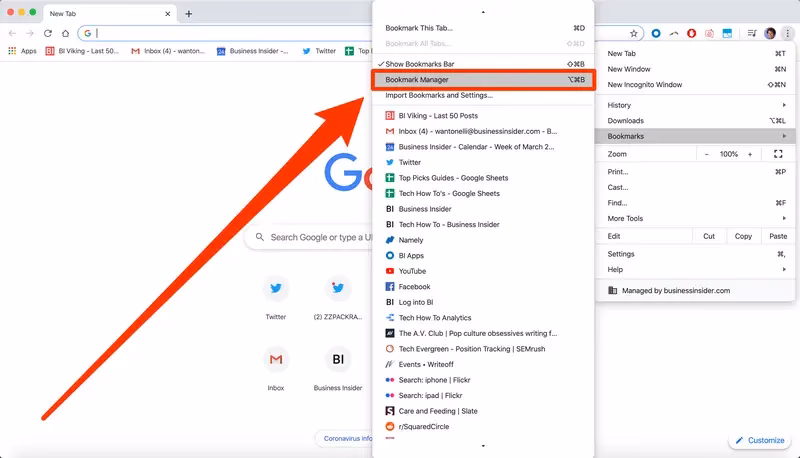This screenshot has width=800, height=458.
Task: Open Settings from the Chrome menu
Action: click(695, 254)
